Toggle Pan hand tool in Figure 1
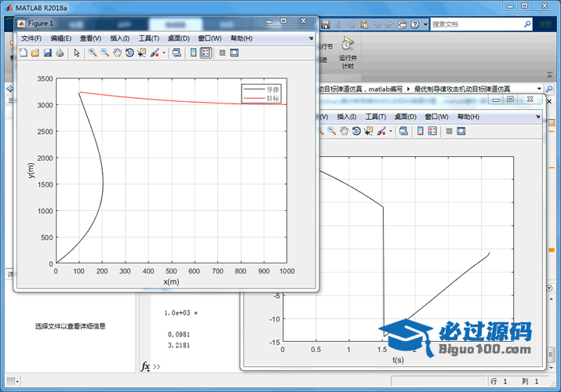The image size is (561, 392). click(118, 53)
